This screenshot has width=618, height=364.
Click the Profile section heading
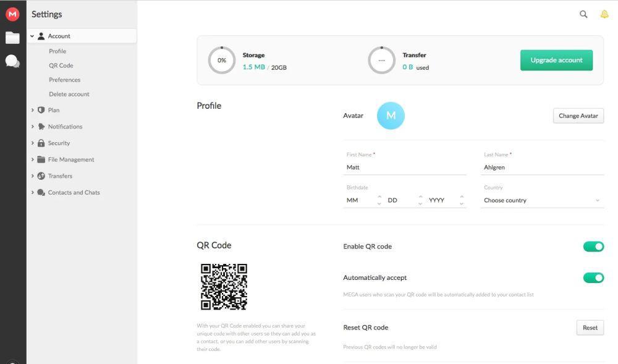(209, 106)
